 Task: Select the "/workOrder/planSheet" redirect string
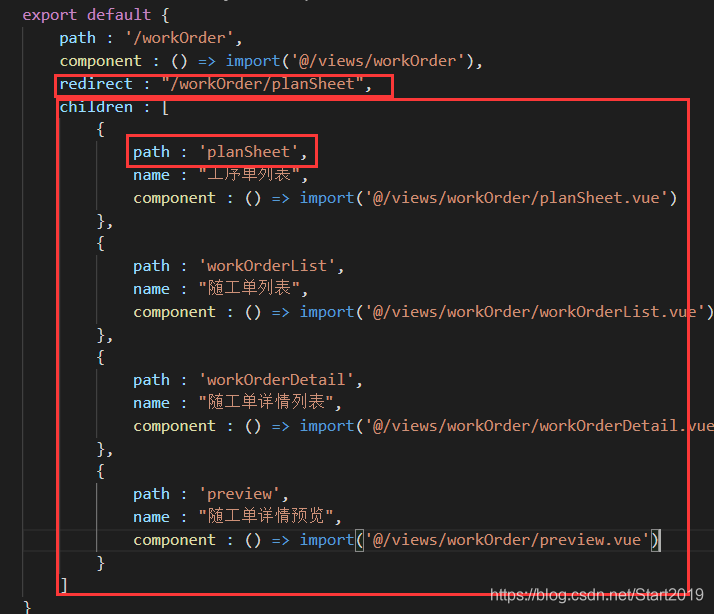click(x=263, y=84)
